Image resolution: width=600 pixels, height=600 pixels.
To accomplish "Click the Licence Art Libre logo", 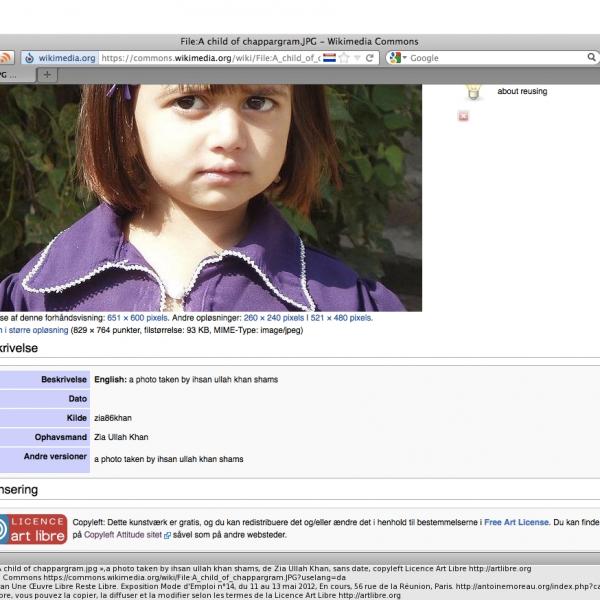I will point(33,529).
